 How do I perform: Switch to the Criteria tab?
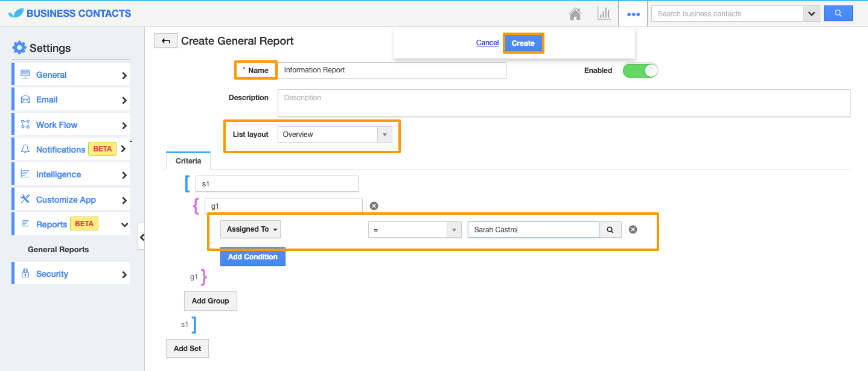188,161
